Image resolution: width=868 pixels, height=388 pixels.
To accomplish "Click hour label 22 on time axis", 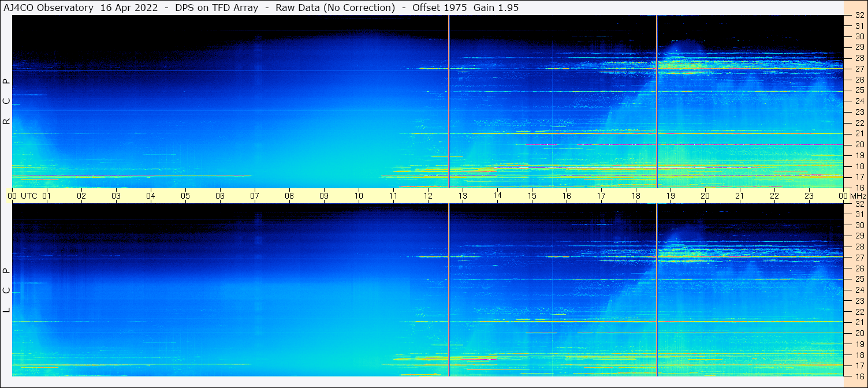I will 774,196.
